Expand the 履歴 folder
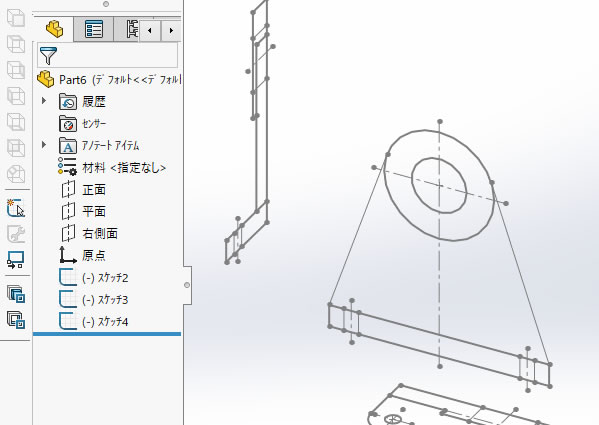 tap(44, 101)
